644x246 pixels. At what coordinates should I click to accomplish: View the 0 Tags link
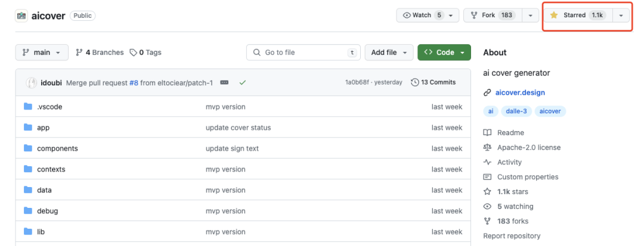pyautogui.click(x=145, y=52)
